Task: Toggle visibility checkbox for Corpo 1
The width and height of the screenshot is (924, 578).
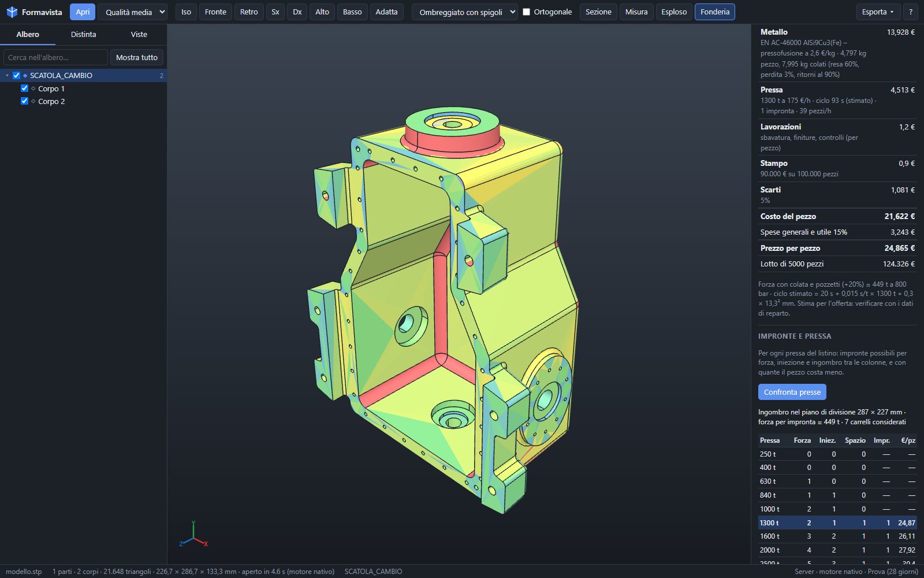Action: pos(24,88)
